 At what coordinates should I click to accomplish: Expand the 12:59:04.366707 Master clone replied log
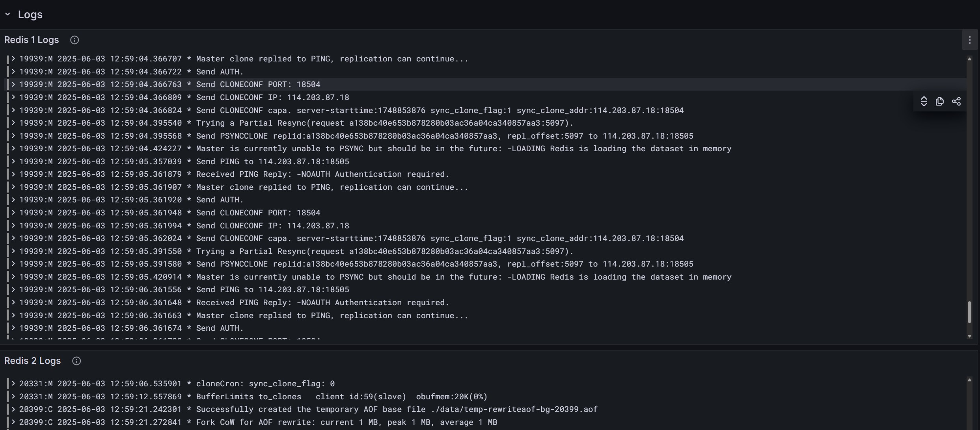[13, 59]
